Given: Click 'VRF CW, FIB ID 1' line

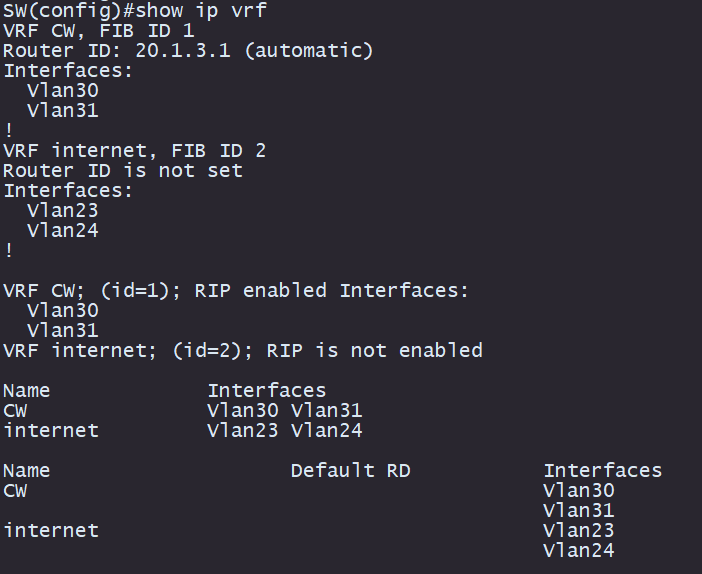Looking at the screenshot, I should pyautogui.click(x=98, y=30).
